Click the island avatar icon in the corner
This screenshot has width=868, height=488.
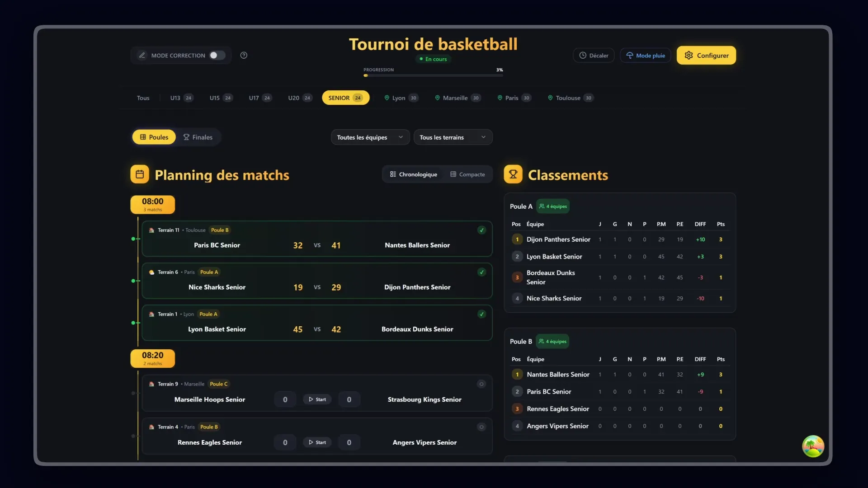coord(813,446)
